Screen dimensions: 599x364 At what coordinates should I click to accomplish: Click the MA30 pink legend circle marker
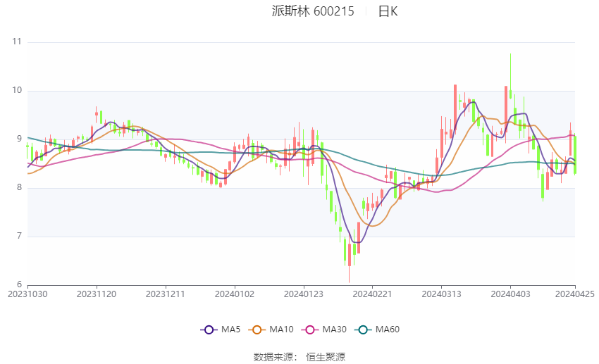pos(309,330)
